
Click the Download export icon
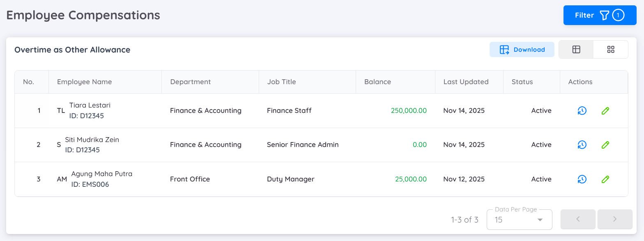pos(504,49)
